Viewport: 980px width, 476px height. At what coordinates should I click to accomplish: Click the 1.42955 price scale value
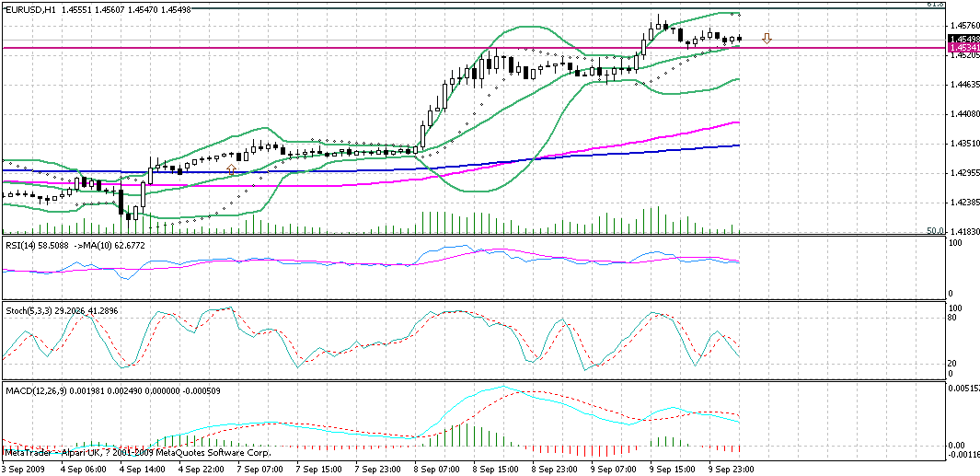963,173
